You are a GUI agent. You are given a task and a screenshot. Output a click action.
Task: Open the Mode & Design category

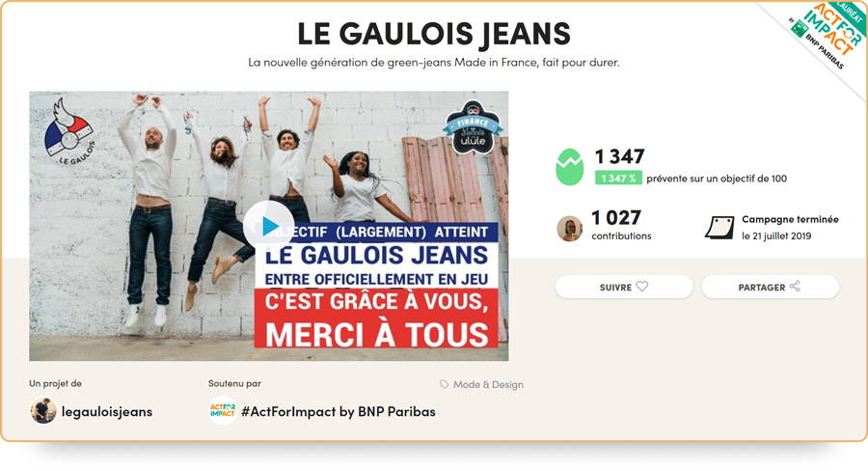488,384
